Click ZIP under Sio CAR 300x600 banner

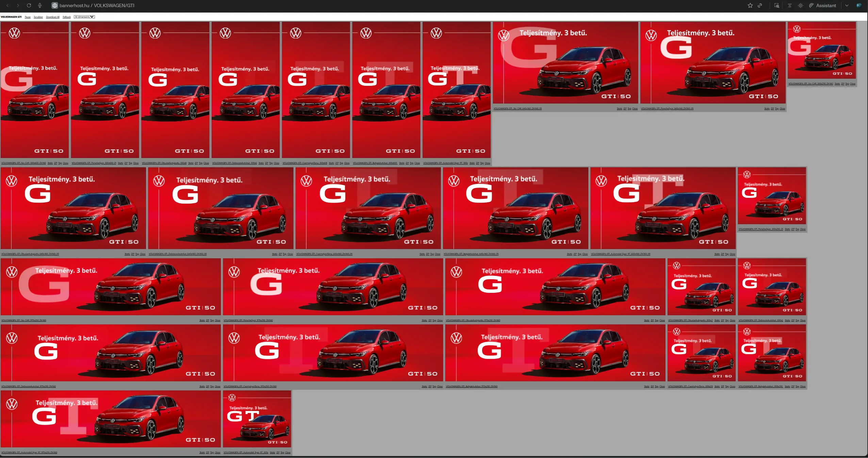55,163
